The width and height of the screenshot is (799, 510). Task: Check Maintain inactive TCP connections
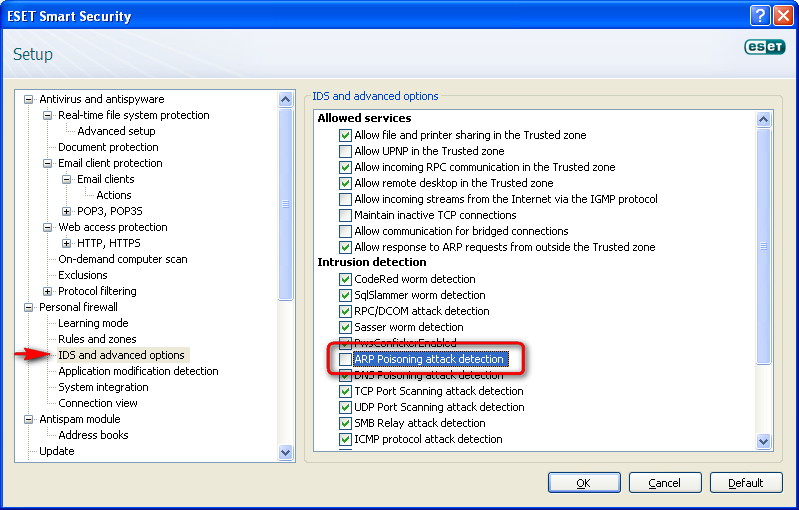(345, 216)
